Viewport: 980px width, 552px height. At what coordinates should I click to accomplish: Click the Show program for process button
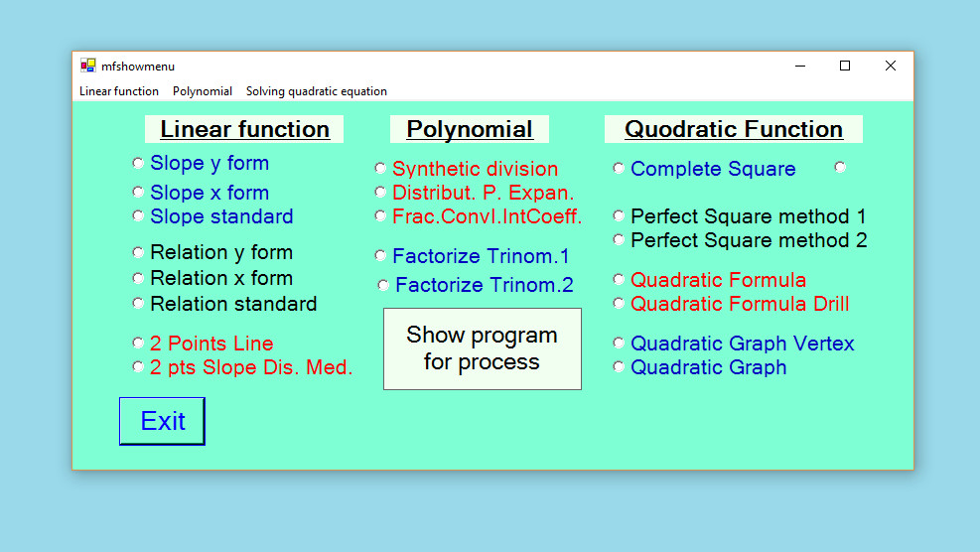[x=482, y=348]
